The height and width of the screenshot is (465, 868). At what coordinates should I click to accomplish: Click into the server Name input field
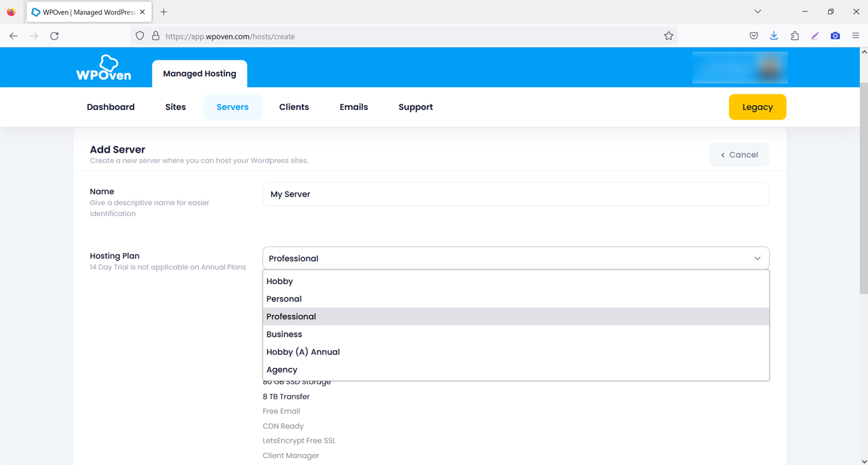click(x=516, y=194)
